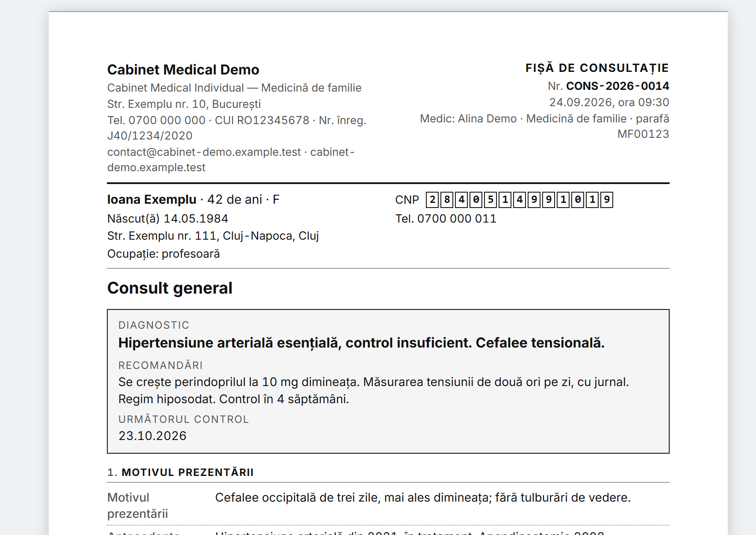Click the last CNP digit box showing 9
Screen dimensions: 756x535
click(x=607, y=200)
